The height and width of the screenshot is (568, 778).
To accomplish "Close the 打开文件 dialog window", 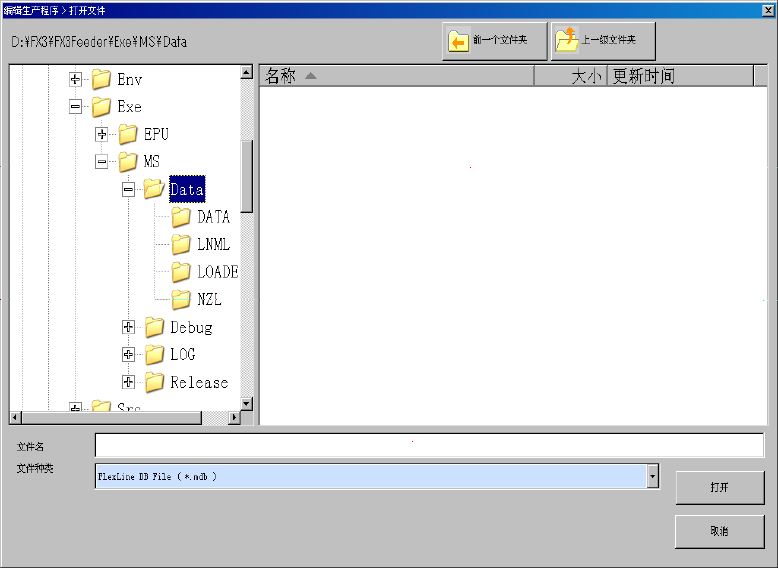I will click(x=768, y=9).
